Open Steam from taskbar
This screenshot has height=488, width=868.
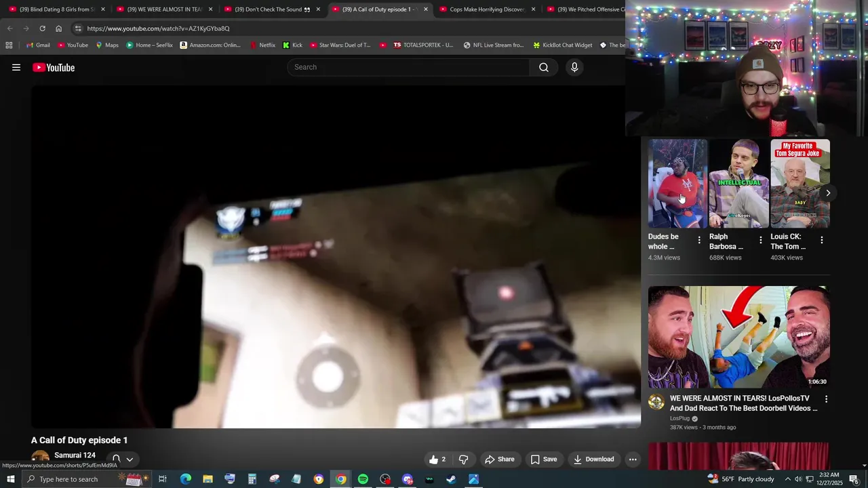[451, 479]
